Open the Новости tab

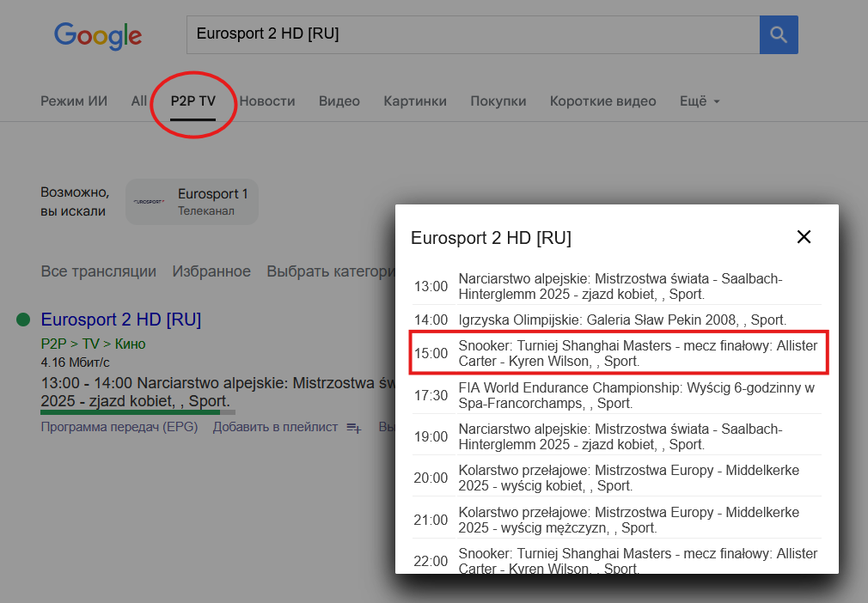coord(266,101)
